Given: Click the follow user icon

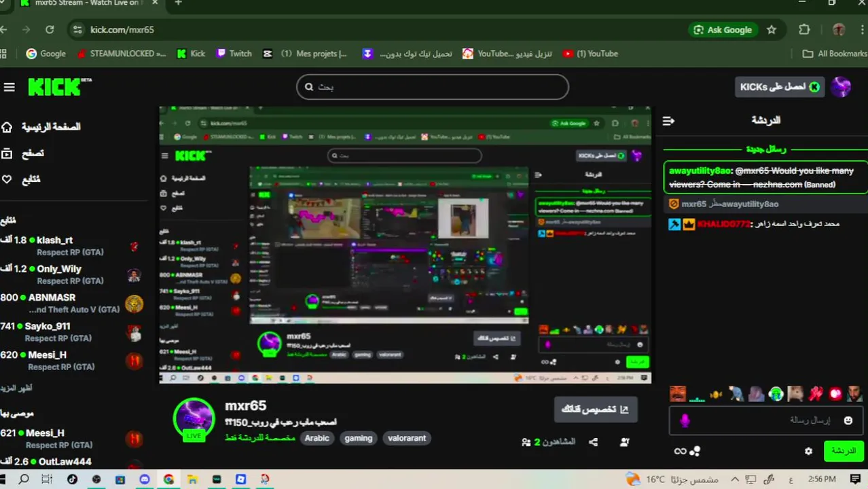Looking at the screenshot, I should (x=625, y=442).
